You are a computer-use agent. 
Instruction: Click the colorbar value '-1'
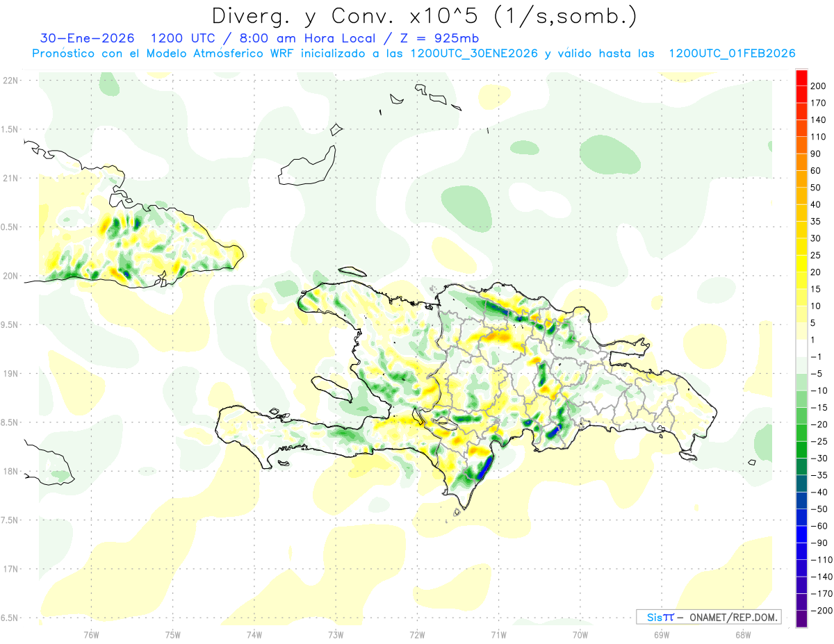[817, 356]
